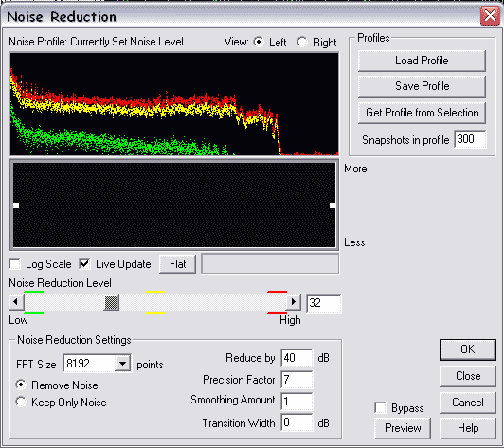Click the Preview button
The width and height of the screenshot is (504, 448).
[403, 428]
